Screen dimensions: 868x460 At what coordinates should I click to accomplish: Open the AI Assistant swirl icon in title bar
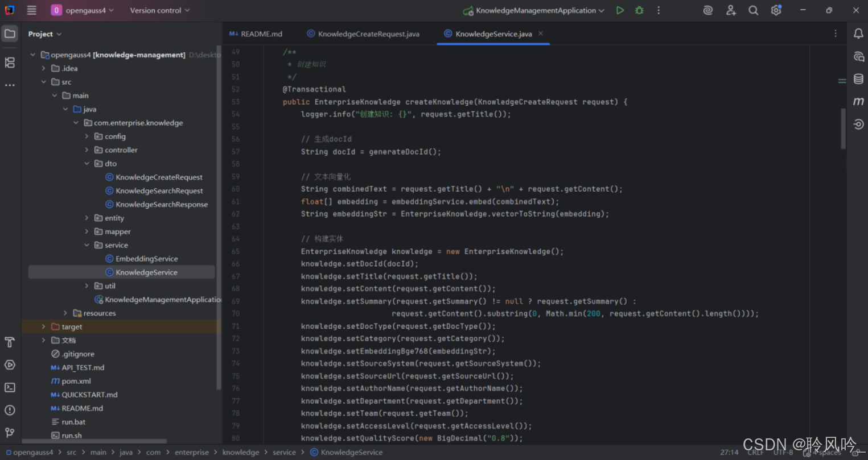click(708, 10)
